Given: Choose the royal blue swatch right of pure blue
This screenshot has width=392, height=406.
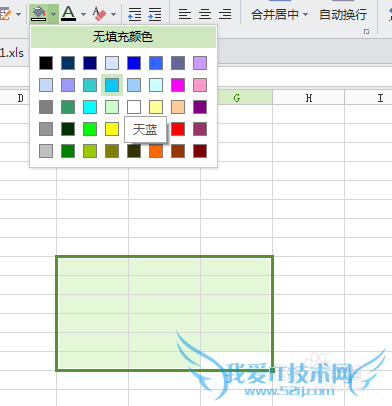Looking at the screenshot, I should pyautogui.click(x=156, y=63).
